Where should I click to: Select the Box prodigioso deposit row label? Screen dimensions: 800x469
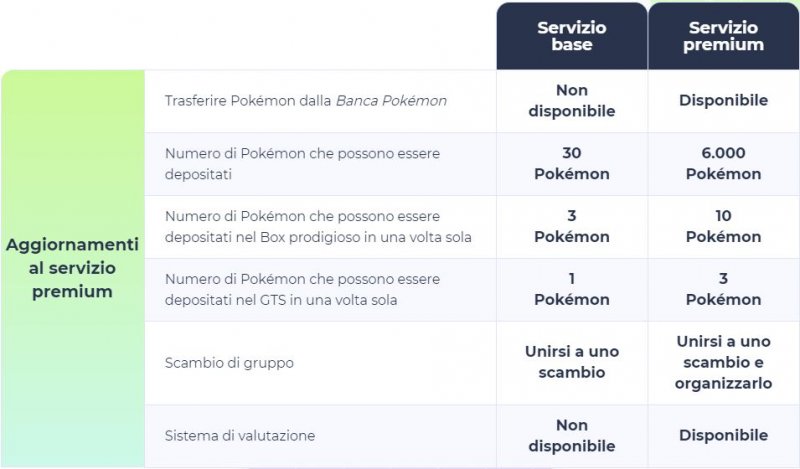pyautogui.click(x=317, y=227)
